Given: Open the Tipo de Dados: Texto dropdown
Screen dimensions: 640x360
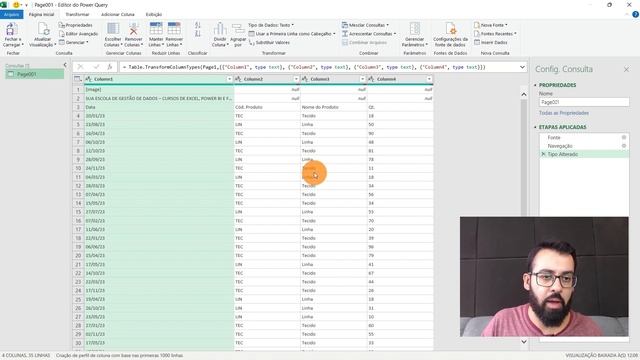Looking at the screenshot, I should point(270,25).
